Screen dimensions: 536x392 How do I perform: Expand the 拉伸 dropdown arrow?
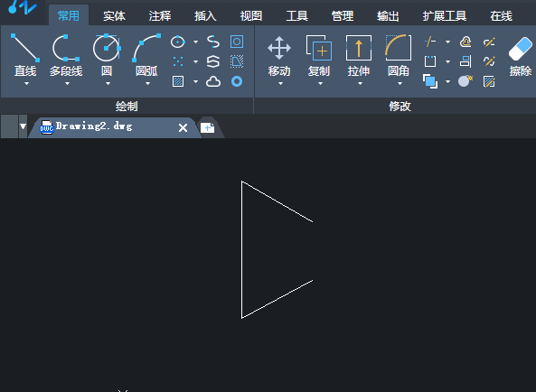click(x=360, y=84)
